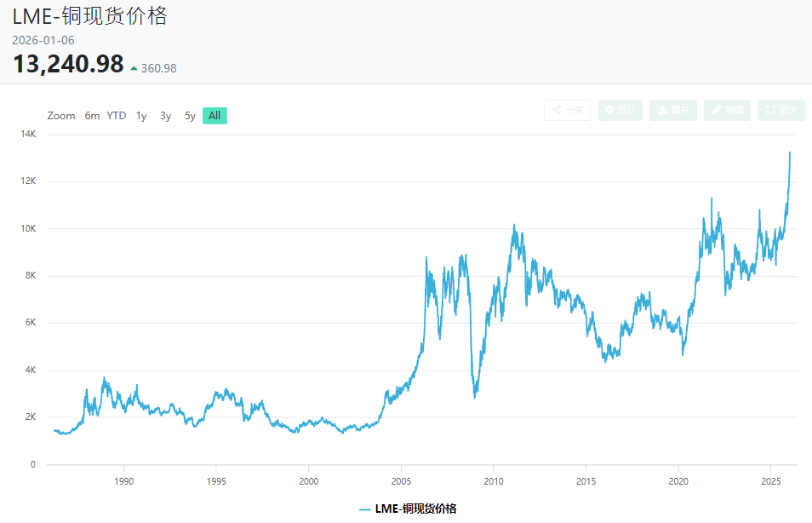
Task: Set chart zoom to 1y
Action: coord(141,116)
